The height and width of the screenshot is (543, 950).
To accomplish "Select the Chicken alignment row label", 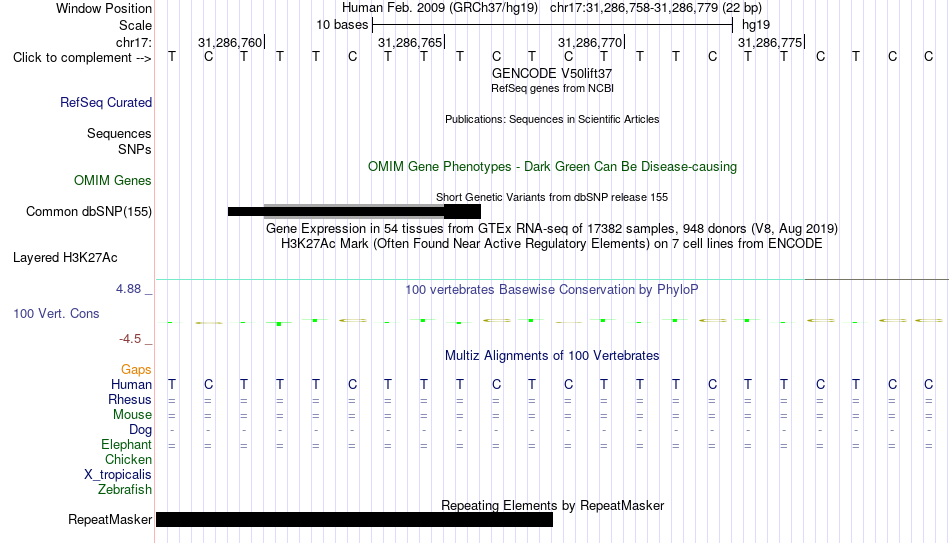I will click(128, 459).
